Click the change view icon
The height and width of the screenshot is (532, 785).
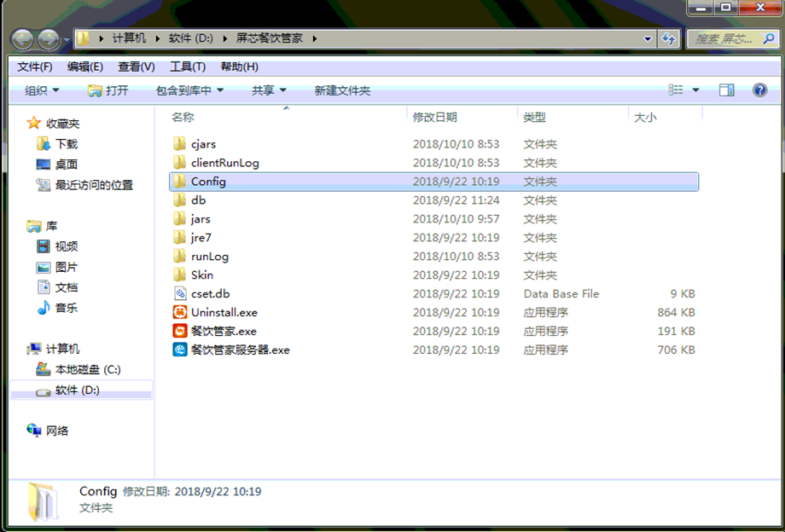pyautogui.click(x=676, y=90)
